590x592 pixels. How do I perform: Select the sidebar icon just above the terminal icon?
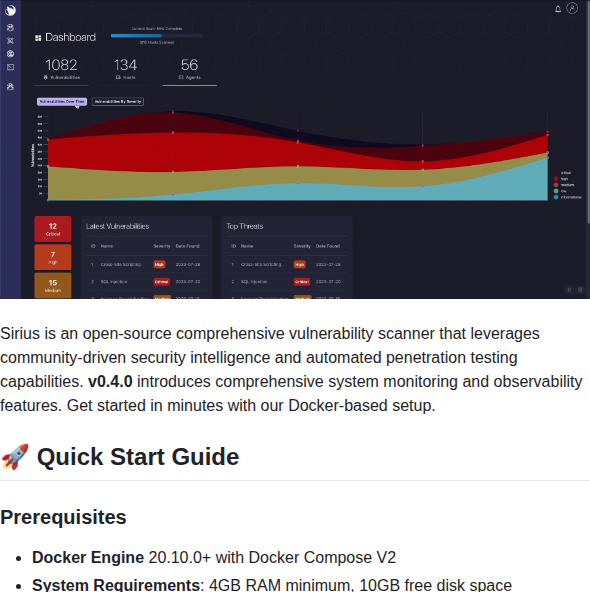coord(11,54)
